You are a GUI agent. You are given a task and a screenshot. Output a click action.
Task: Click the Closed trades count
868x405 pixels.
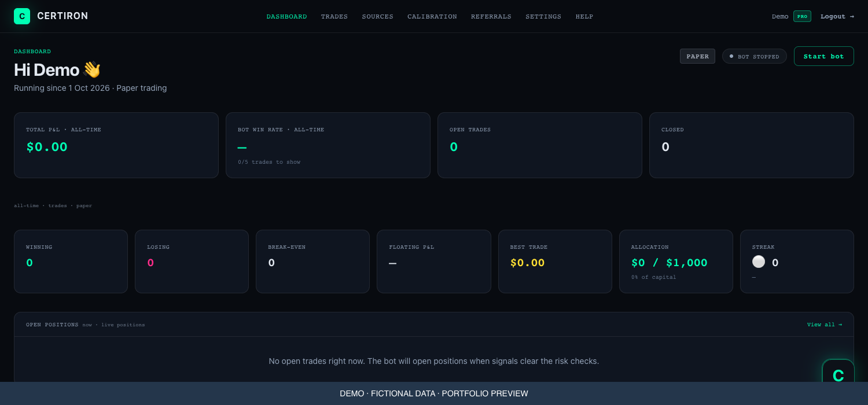[665, 147]
